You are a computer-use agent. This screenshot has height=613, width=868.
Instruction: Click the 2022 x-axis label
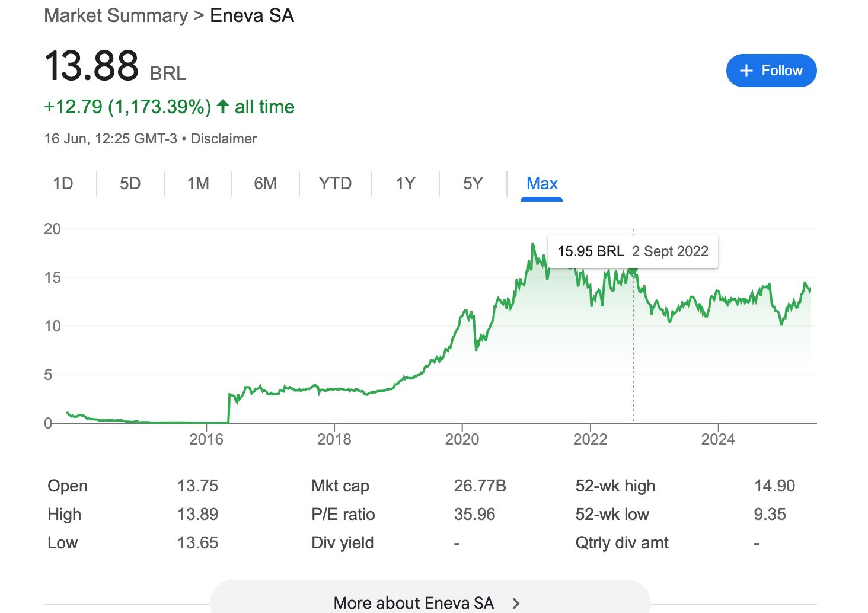[591, 439]
